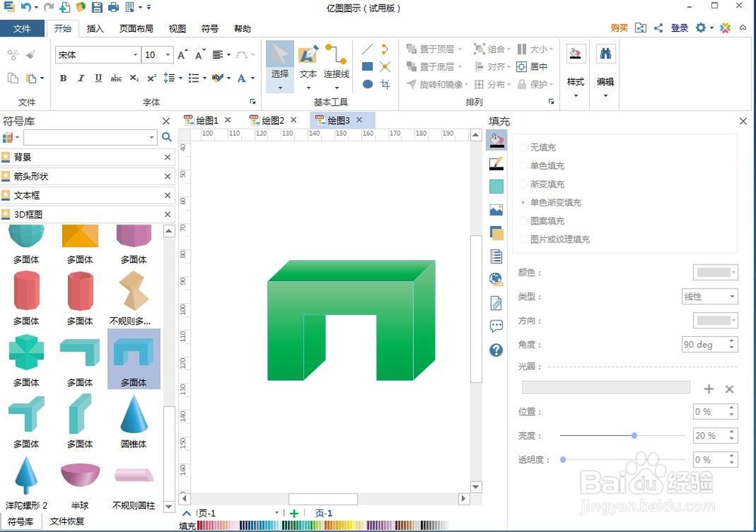Click the 购买 (Buy) button
The height and width of the screenshot is (532, 756).
619,28
